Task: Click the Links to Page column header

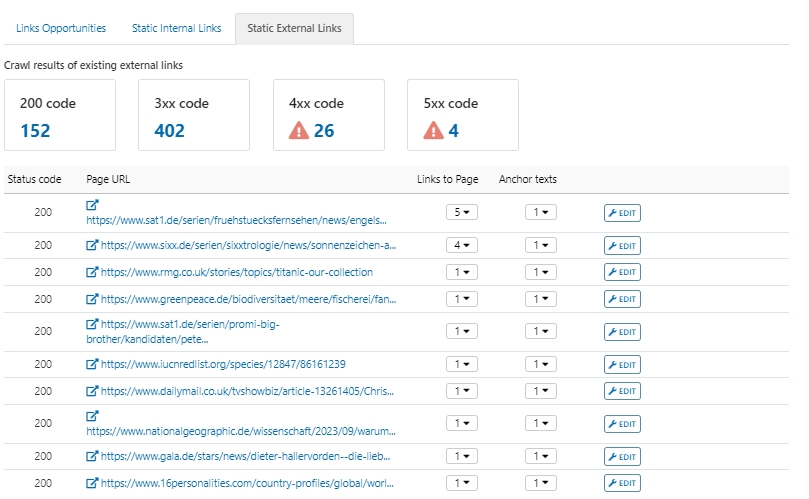Action: click(x=447, y=179)
